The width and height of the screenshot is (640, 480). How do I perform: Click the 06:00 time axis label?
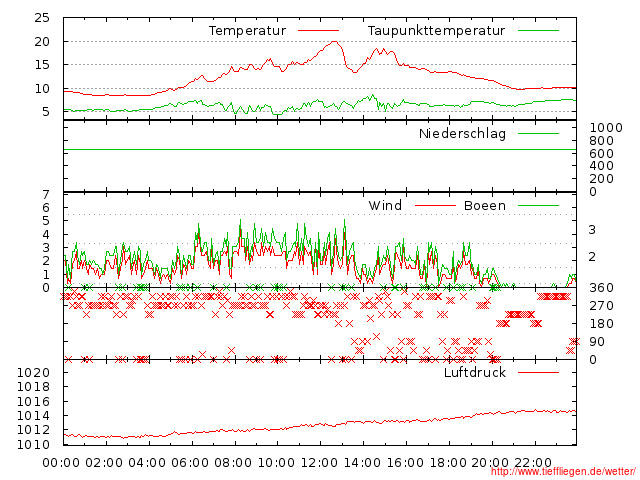point(190,463)
